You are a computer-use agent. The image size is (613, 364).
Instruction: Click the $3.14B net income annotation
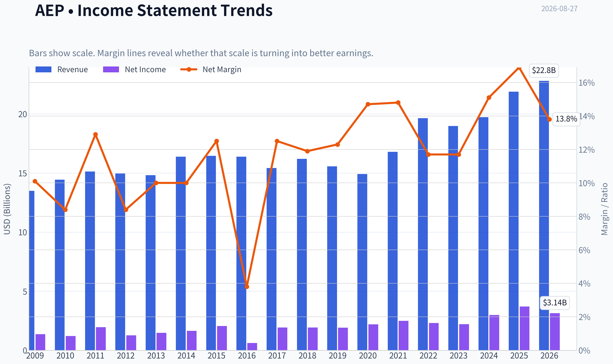coord(555,303)
